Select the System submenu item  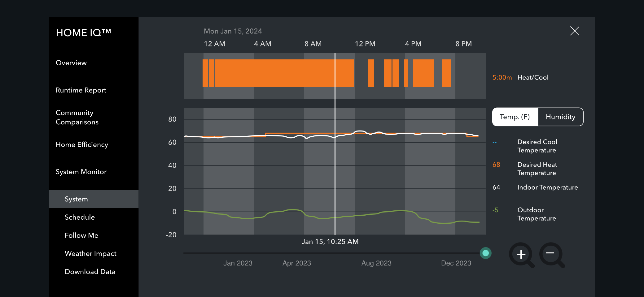click(76, 199)
